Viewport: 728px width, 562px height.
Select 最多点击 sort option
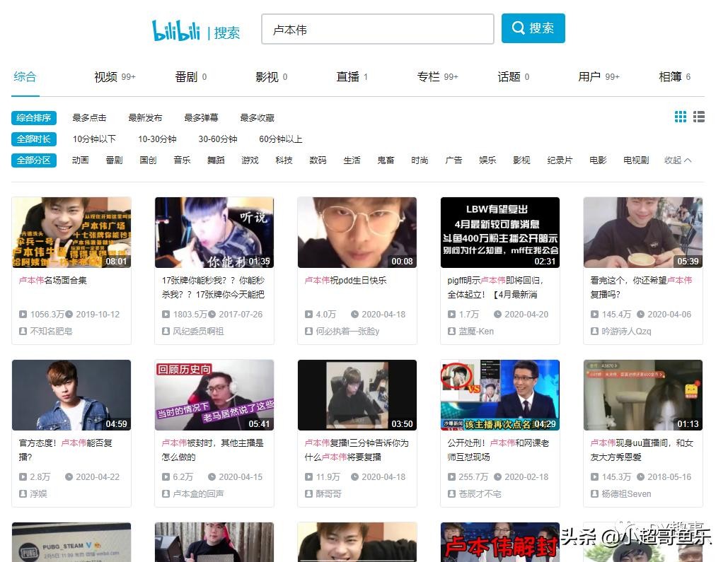89,117
